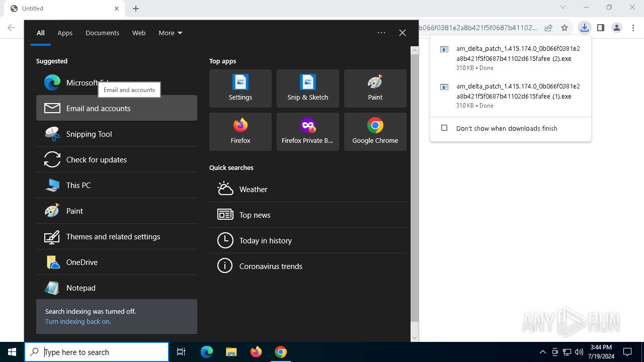
Task: Run Weather quick search
Action: click(308, 189)
